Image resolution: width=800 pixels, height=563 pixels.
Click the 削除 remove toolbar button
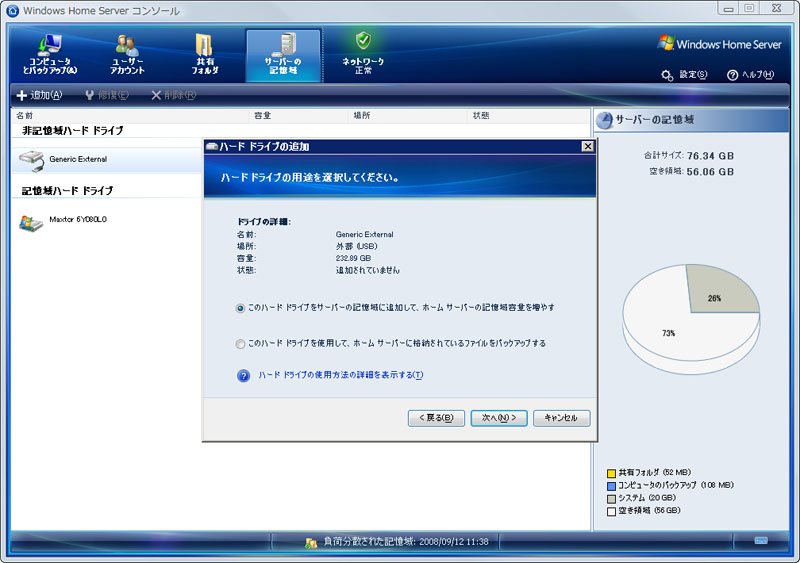(173, 95)
